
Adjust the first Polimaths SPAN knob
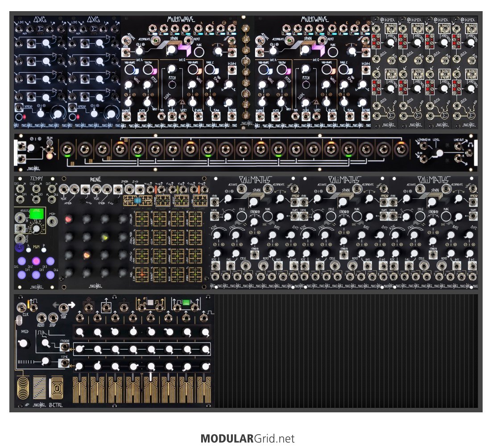pos(253,201)
